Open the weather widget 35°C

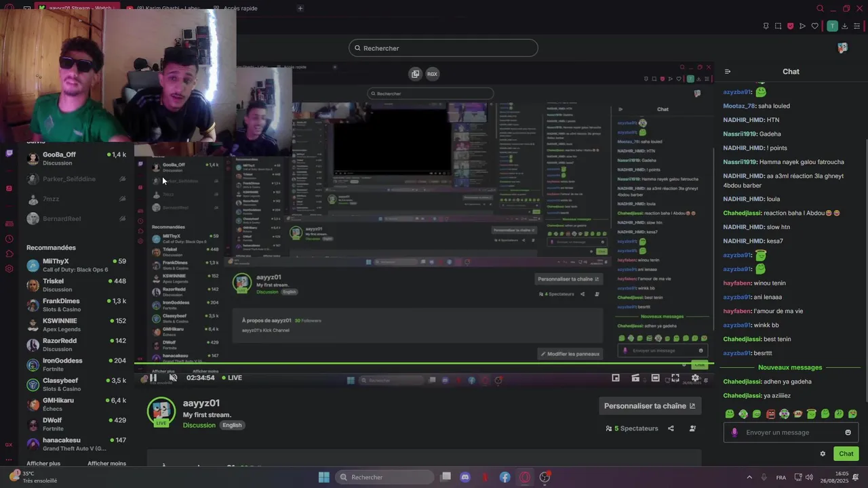[x=34, y=477]
